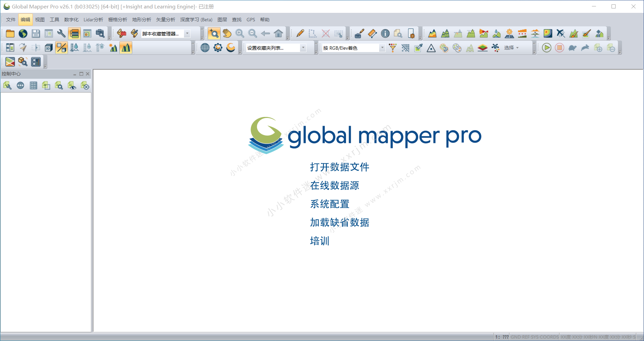Click the camera with magnifier icon
The width and height of the screenshot is (644, 341).
[x=100, y=33]
